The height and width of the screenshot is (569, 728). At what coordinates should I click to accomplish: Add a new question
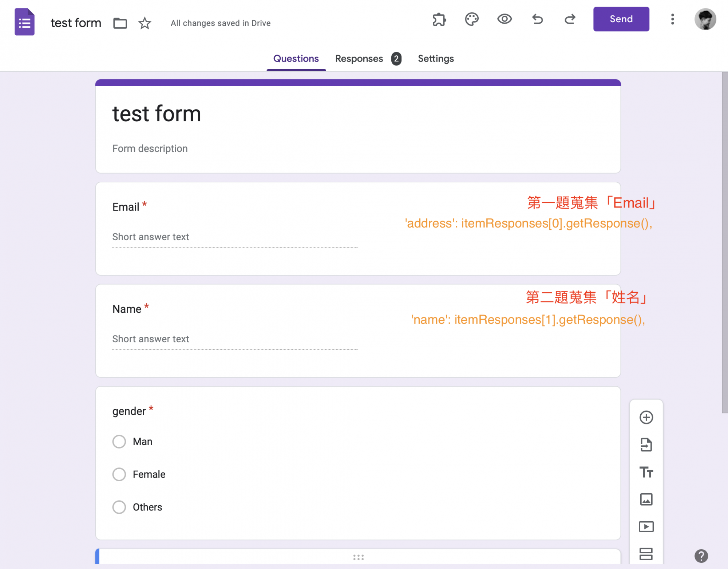point(646,417)
